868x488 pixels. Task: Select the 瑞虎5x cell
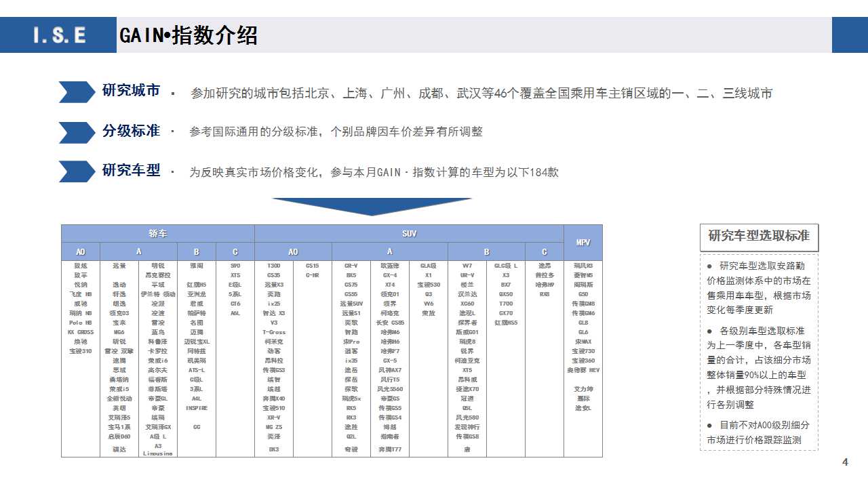click(351, 399)
